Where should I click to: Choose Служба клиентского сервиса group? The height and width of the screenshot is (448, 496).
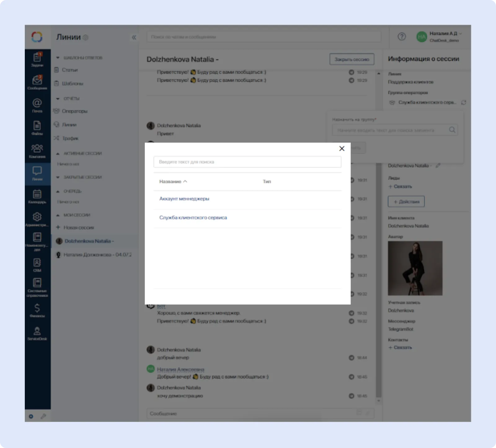(193, 218)
